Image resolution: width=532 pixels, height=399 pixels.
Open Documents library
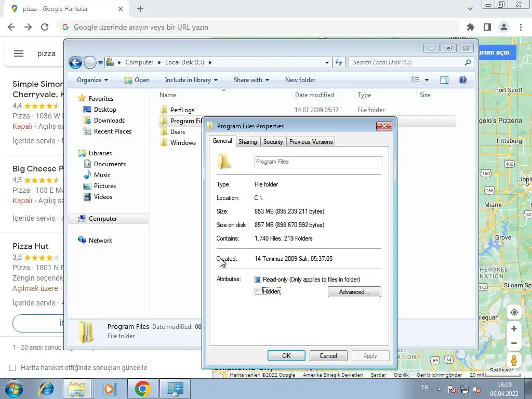110,164
